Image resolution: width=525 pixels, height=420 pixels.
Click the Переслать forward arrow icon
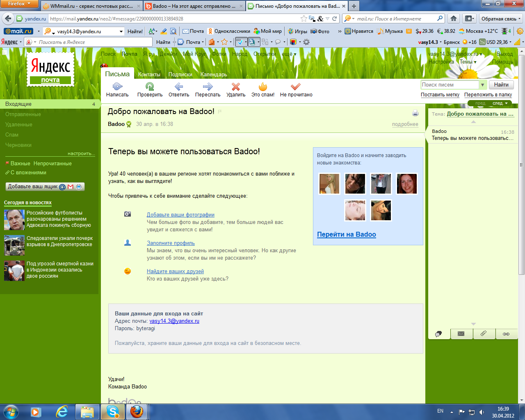tap(208, 87)
